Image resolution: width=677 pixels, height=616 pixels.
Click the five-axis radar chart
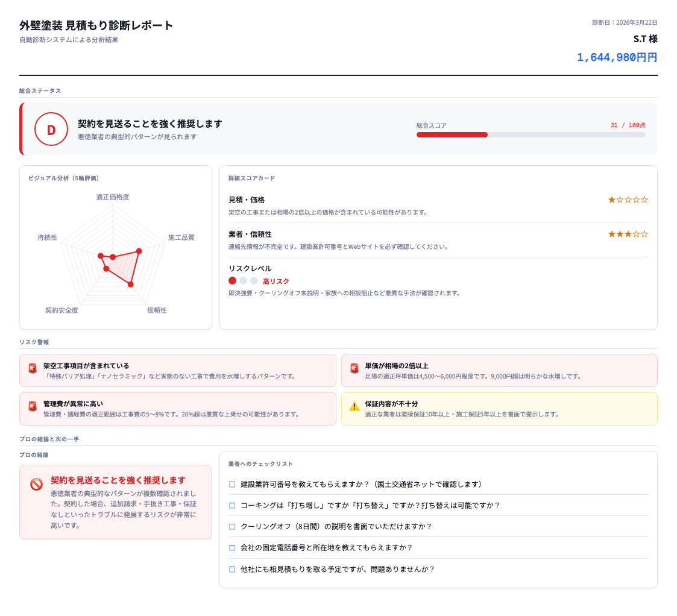coord(113,253)
